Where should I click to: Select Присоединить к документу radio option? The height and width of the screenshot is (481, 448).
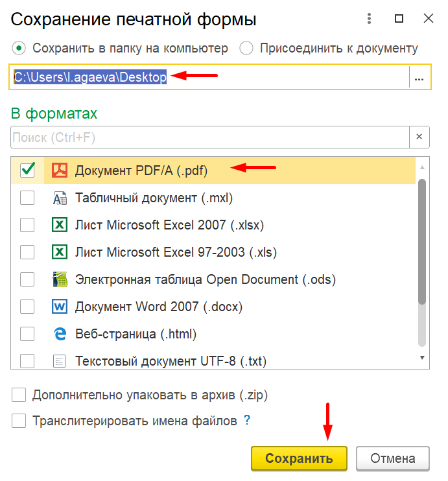[x=246, y=48]
